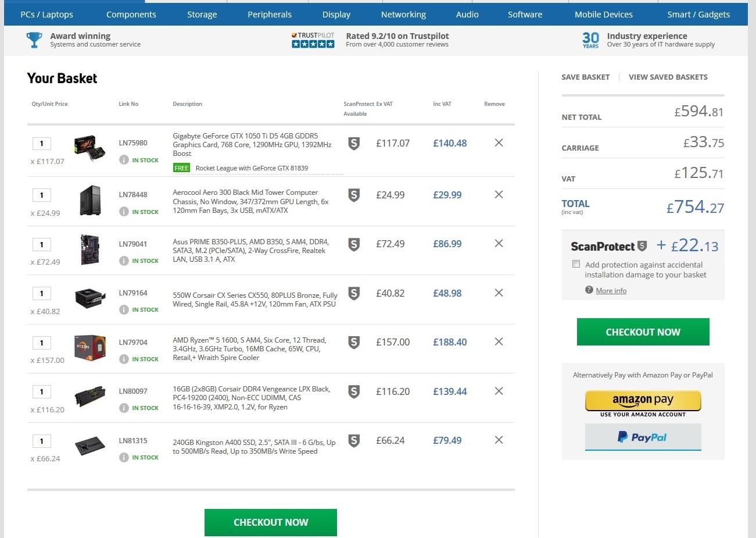Click the Trustpilot star rating logo
The image size is (756, 538).
click(x=313, y=40)
